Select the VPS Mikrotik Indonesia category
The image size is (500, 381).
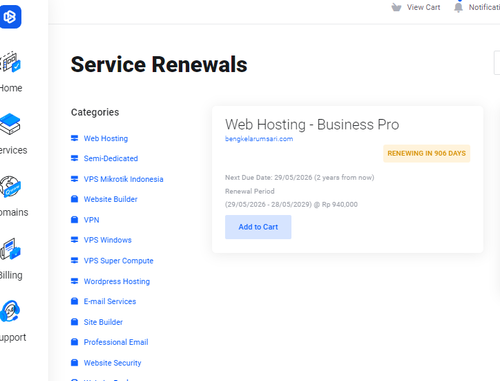[123, 179]
